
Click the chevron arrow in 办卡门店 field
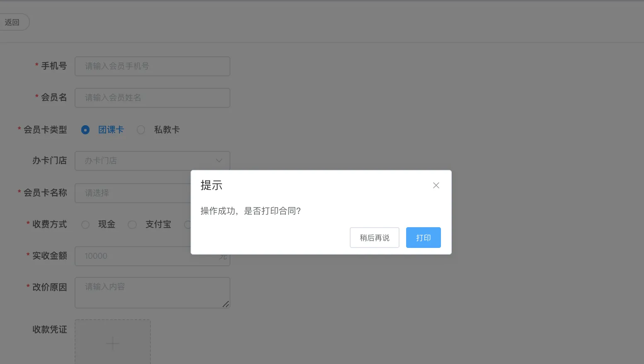point(219,161)
